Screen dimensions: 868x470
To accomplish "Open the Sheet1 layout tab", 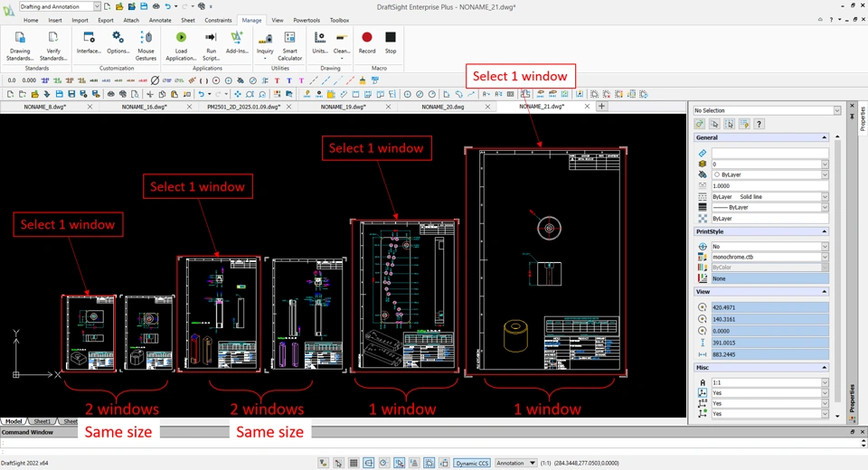I will [42, 421].
